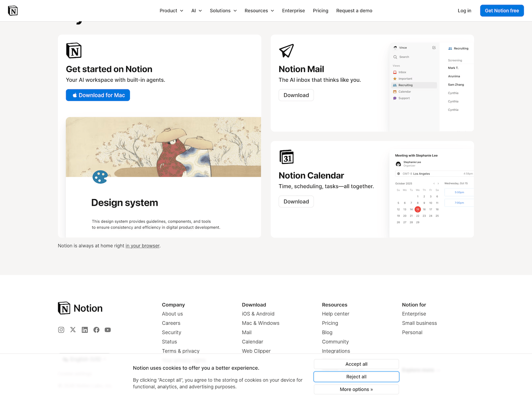Expand the Product dropdown menu

pyautogui.click(x=171, y=11)
